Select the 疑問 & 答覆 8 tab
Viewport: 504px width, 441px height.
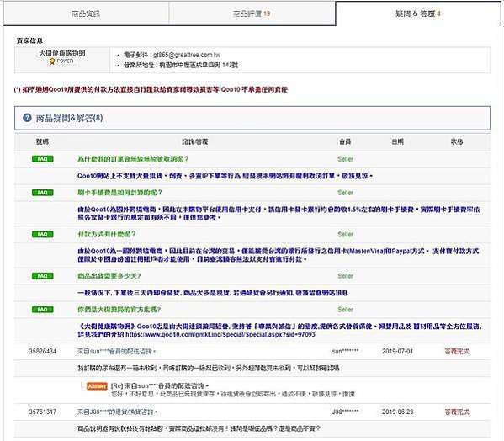click(418, 13)
